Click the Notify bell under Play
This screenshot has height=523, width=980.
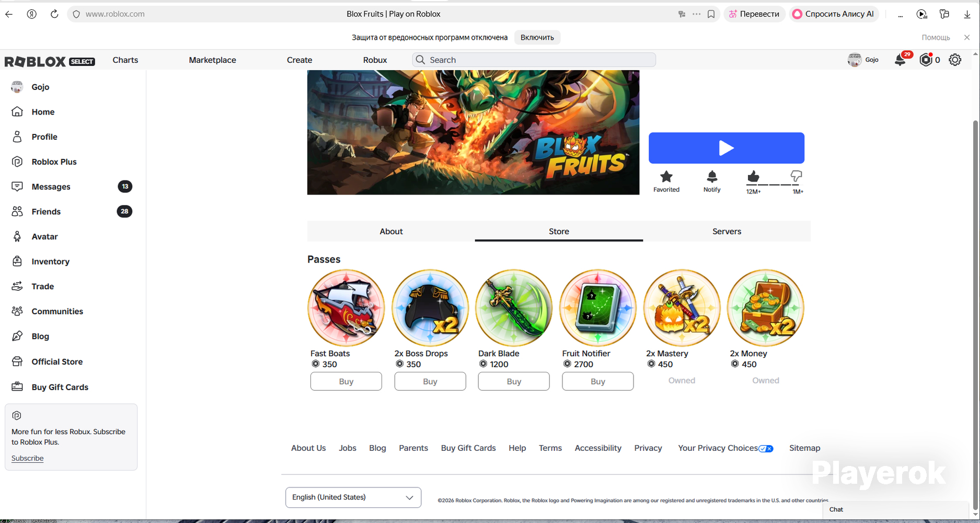712,176
